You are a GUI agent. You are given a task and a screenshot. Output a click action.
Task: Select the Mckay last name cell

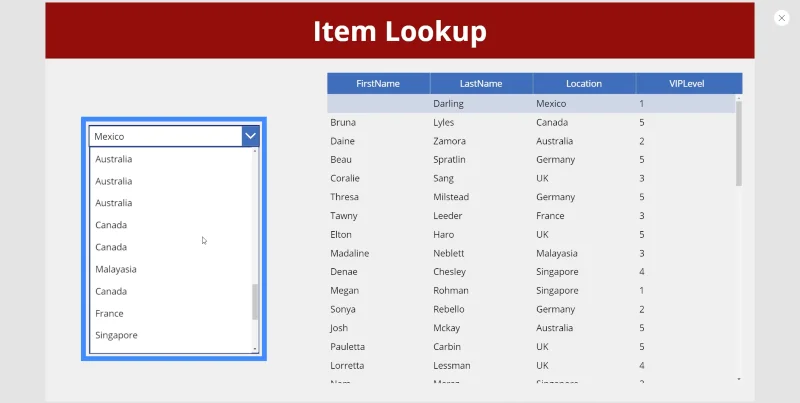446,328
